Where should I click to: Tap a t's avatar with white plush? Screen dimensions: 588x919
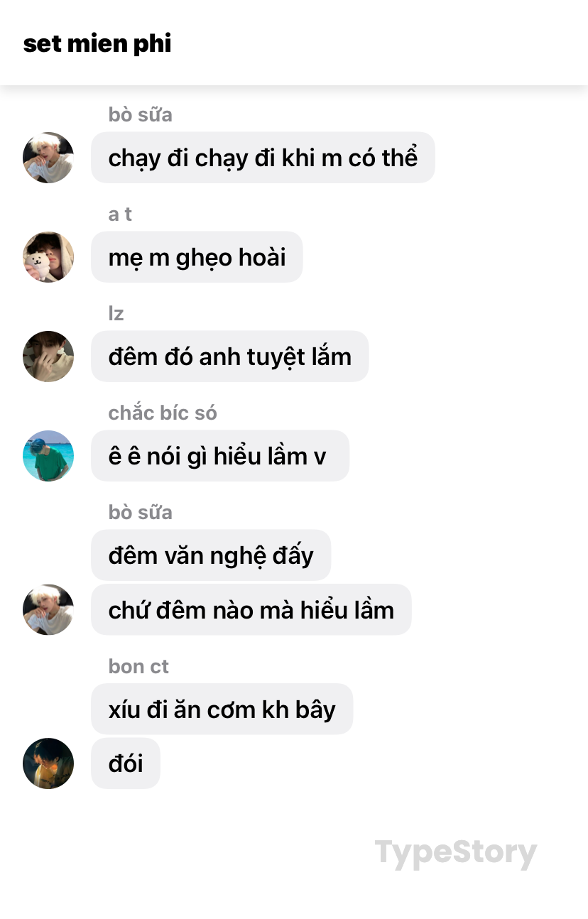pyautogui.click(x=48, y=257)
